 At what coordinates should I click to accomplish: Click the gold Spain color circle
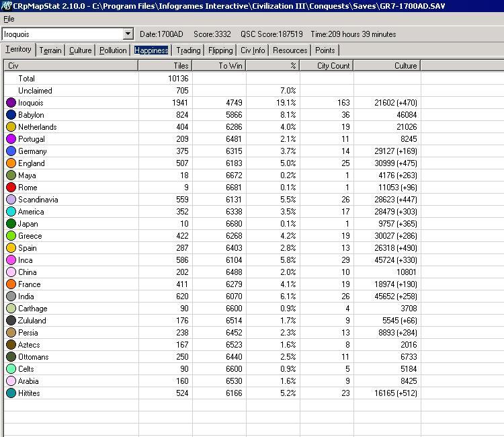(11, 248)
